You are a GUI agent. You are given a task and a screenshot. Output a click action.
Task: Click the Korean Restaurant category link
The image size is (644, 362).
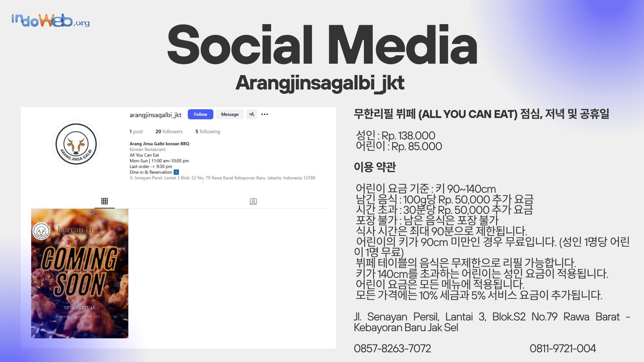pyautogui.click(x=148, y=149)
